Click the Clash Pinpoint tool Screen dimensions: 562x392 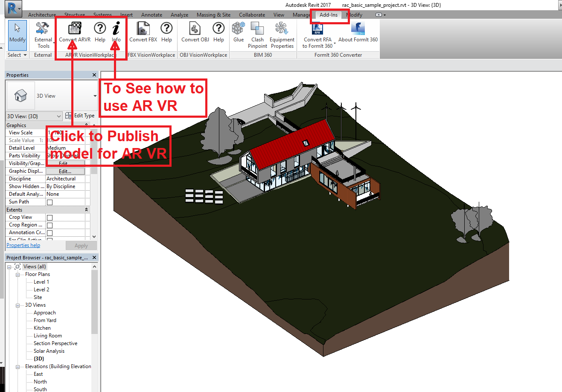(257, 34)
